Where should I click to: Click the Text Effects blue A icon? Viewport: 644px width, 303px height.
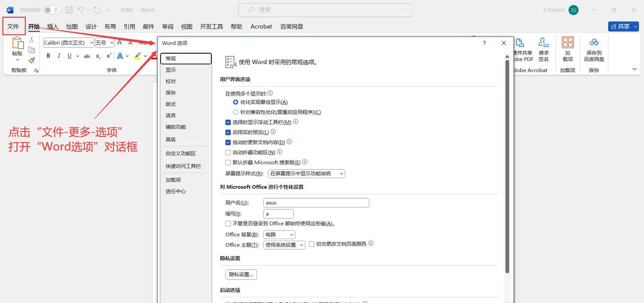pos(120,56)
